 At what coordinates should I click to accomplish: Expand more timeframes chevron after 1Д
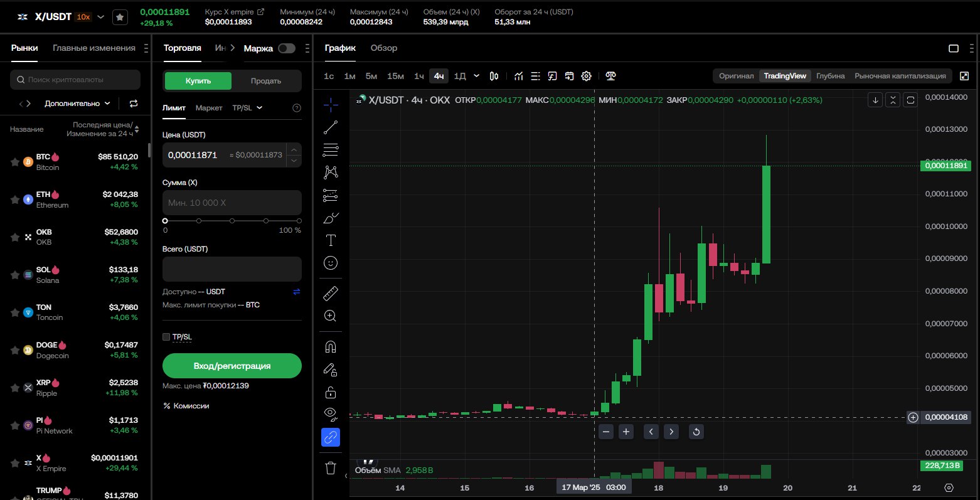tap(476, 76)
